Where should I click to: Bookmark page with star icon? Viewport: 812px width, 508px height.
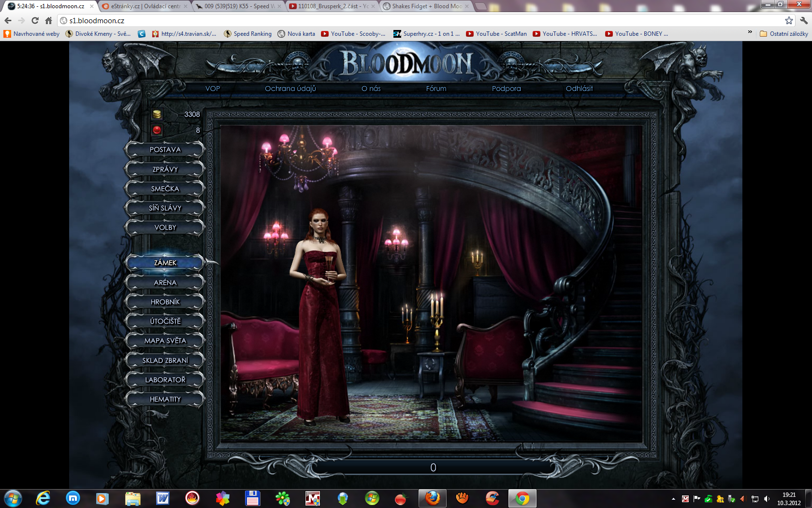click(789, 20)
